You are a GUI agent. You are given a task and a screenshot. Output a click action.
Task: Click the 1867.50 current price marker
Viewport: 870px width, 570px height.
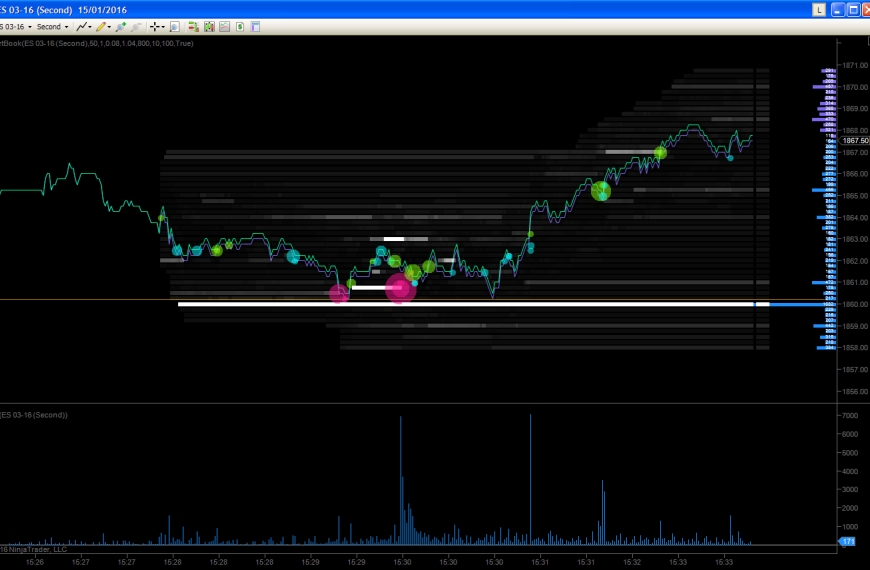855,141
